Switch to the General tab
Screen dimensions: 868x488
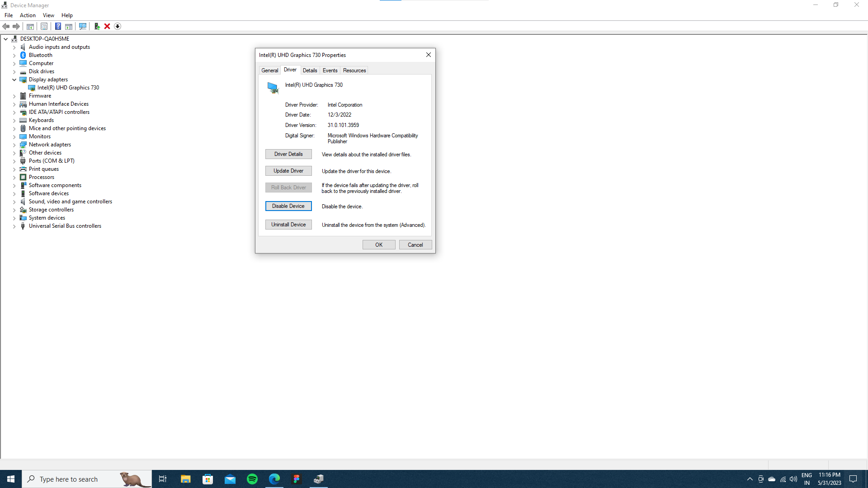(x=269, y=70)
